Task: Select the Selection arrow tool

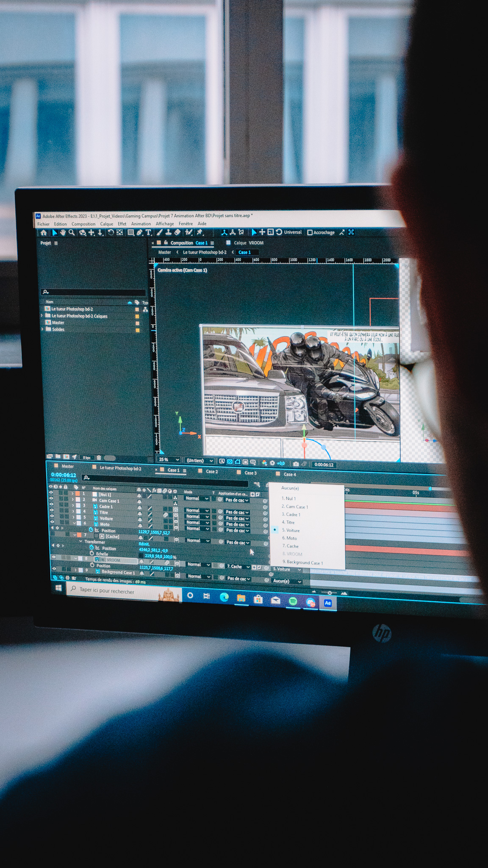Action: (x=54, y=233)
